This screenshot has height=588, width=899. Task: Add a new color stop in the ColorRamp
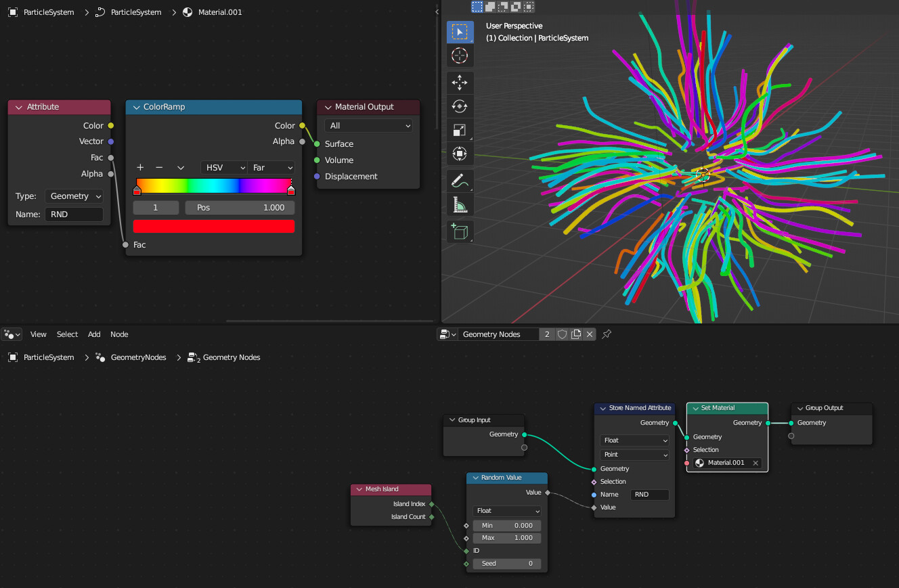pos(139,167)
